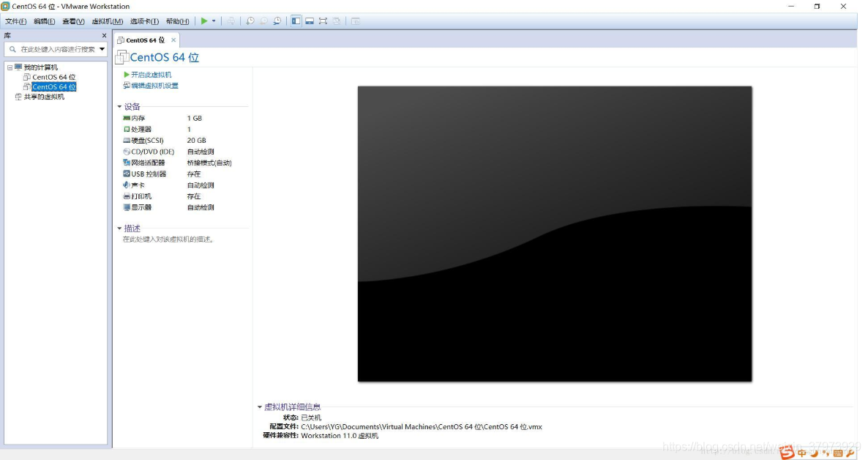Viewport: 868px width, 460px height.
Task: Click the revert to snapshot toolbar icon
Action: pos(263,21)
